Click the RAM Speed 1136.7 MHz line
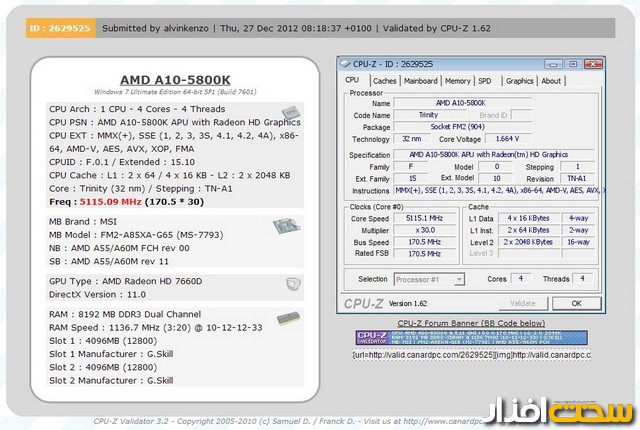The width and height of the screenshot is (640, 430). (156, 328)
